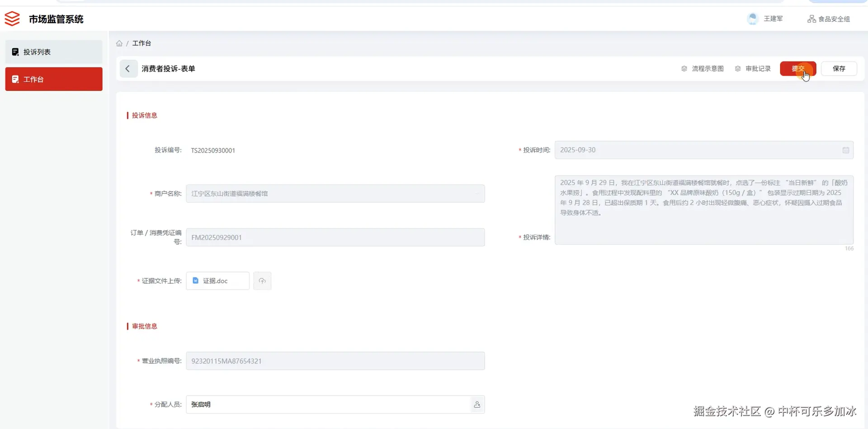Click the 消费者投诉-表单 page title
The height and width of the screenshot is (429, 868).
(168, 69)
